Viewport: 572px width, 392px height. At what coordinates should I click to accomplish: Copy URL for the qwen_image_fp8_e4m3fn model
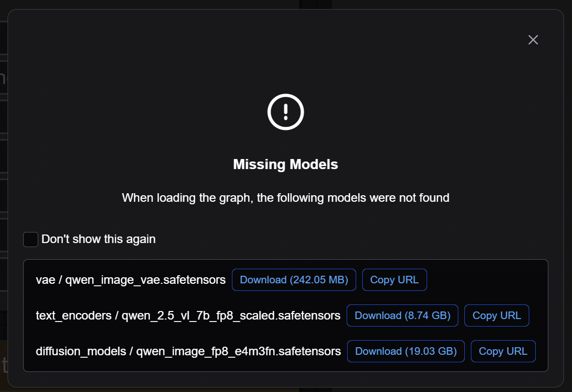coord(503,351)
